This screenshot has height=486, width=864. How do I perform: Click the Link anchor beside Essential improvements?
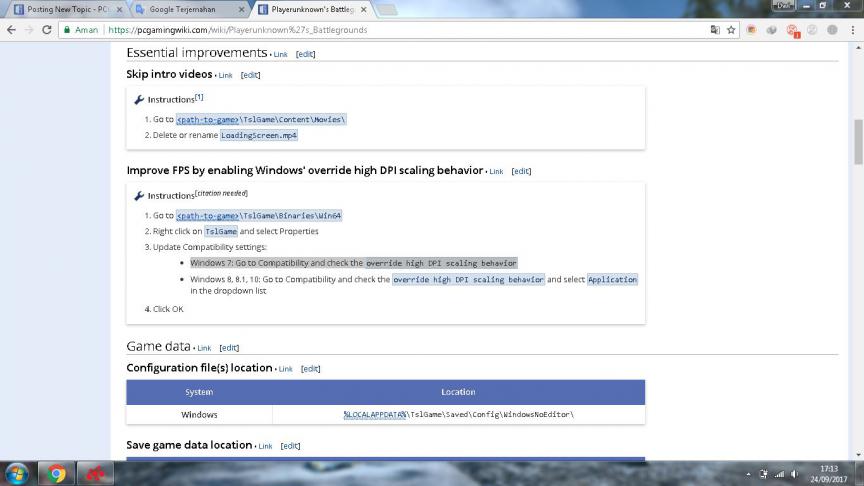point(280,54)
